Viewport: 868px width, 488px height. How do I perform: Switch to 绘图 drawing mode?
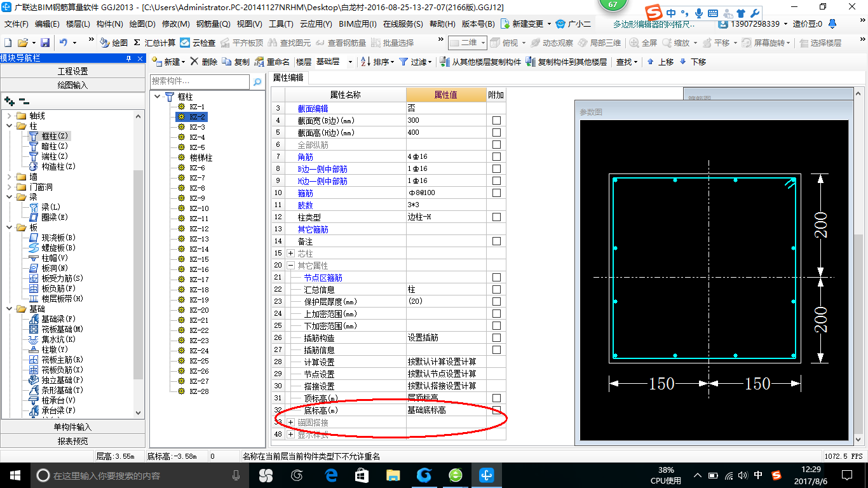[x=114, y=43]
